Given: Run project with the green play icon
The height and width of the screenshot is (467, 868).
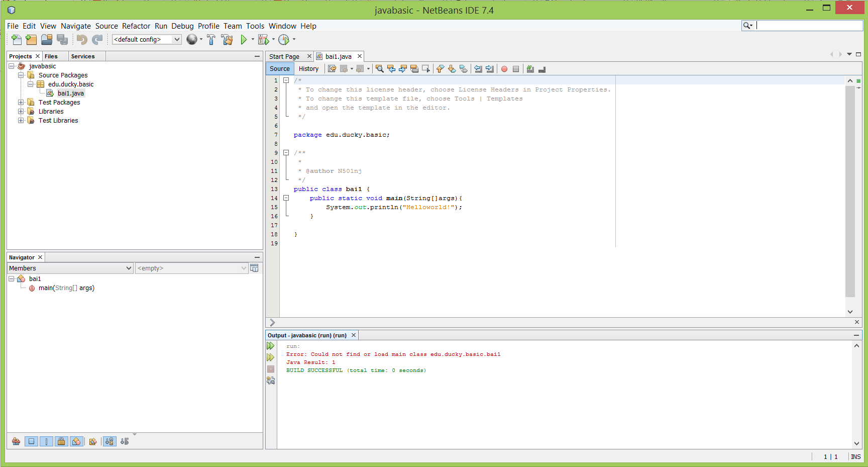Looking at the screenshot, I should (244, 39).
